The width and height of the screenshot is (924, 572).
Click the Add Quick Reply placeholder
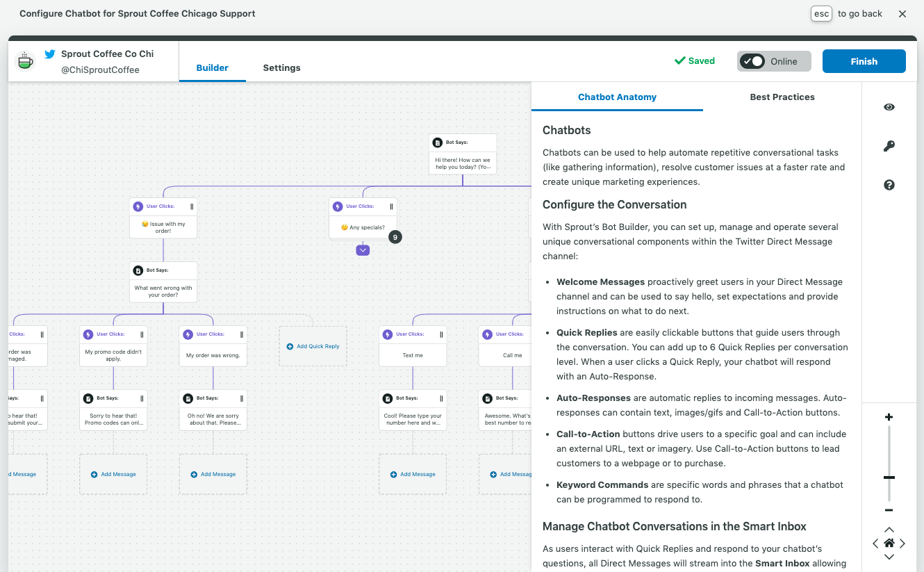(x=313, y=346)
